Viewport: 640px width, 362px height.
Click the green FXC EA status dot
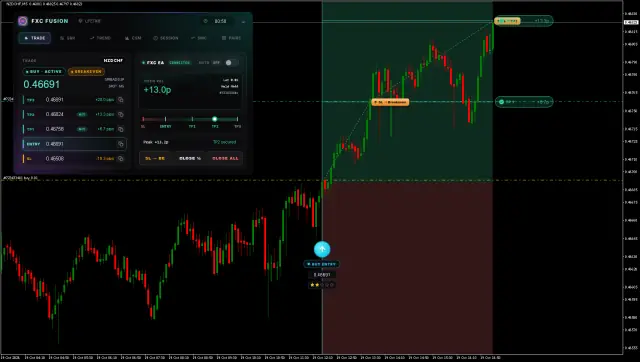pyautogui.click(x=144, y=62)
